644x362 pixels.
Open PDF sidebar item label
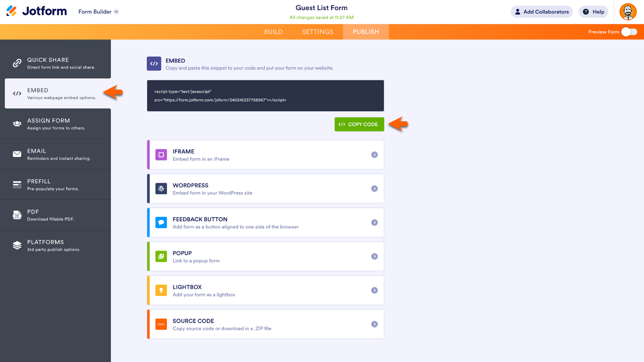point(33,212)
